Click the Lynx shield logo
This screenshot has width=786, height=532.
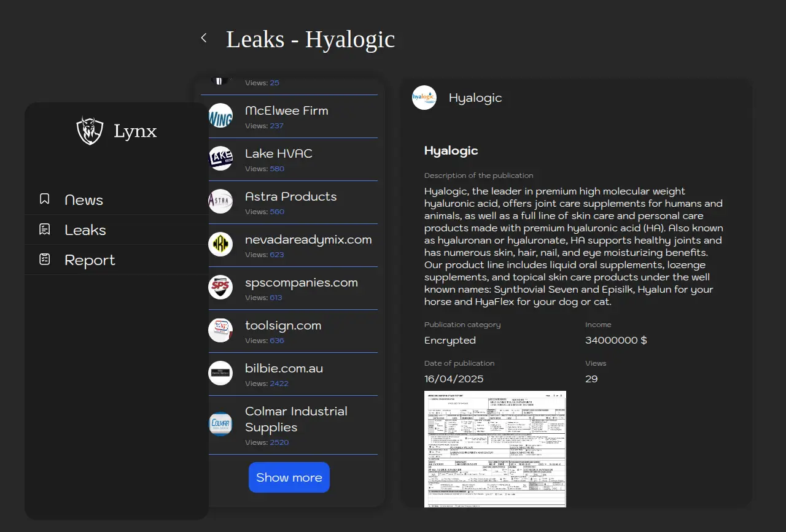click(90, 131)
